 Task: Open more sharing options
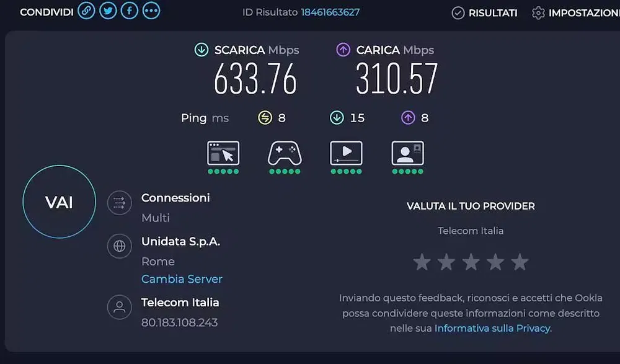(x=151, y=11)
